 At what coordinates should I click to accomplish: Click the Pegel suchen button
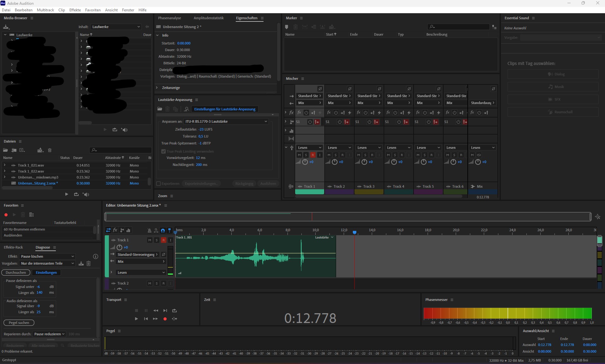[19, 323]
